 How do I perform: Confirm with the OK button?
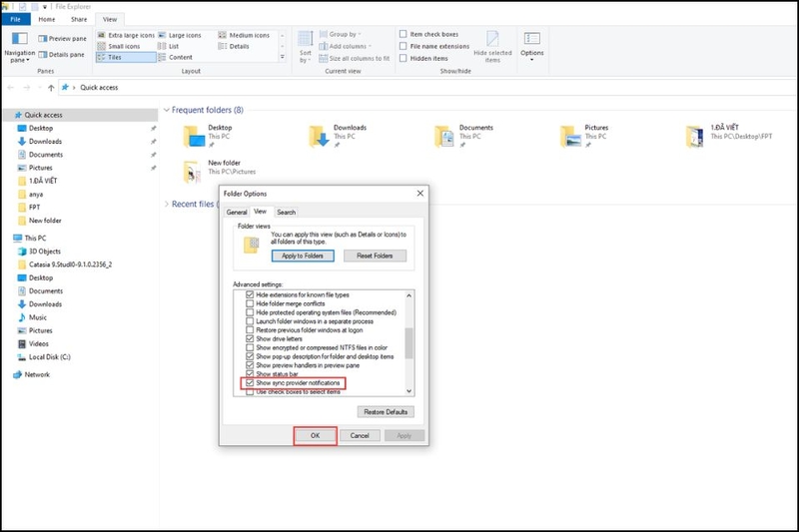pos(316,436)
